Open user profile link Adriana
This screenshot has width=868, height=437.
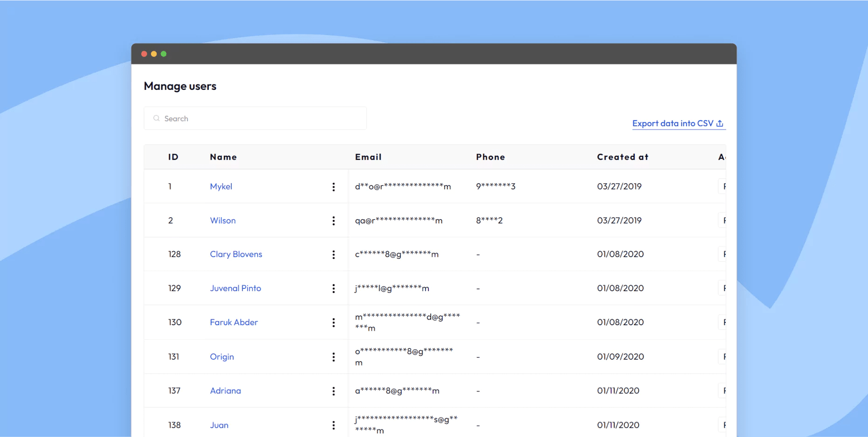pyautogui.click(x=225, y=391)
